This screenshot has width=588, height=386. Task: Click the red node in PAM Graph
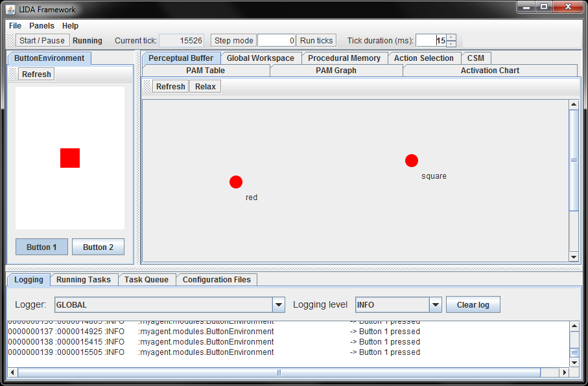coord(236,182)
